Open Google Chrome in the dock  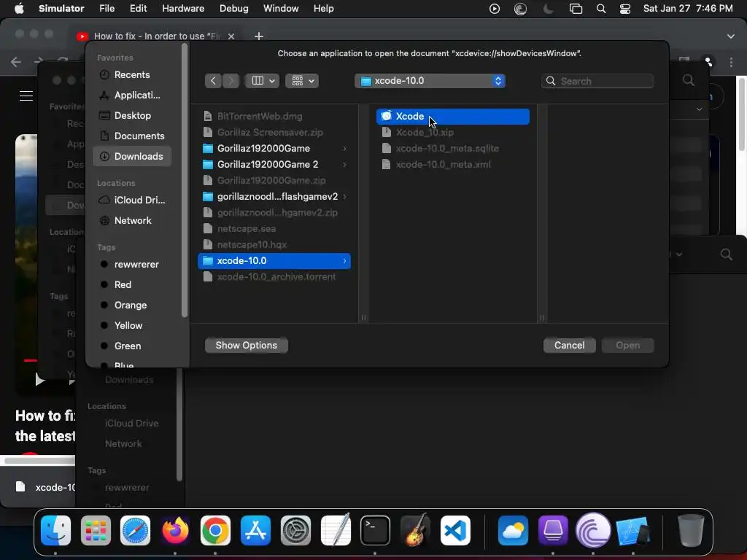pos(215,531)
